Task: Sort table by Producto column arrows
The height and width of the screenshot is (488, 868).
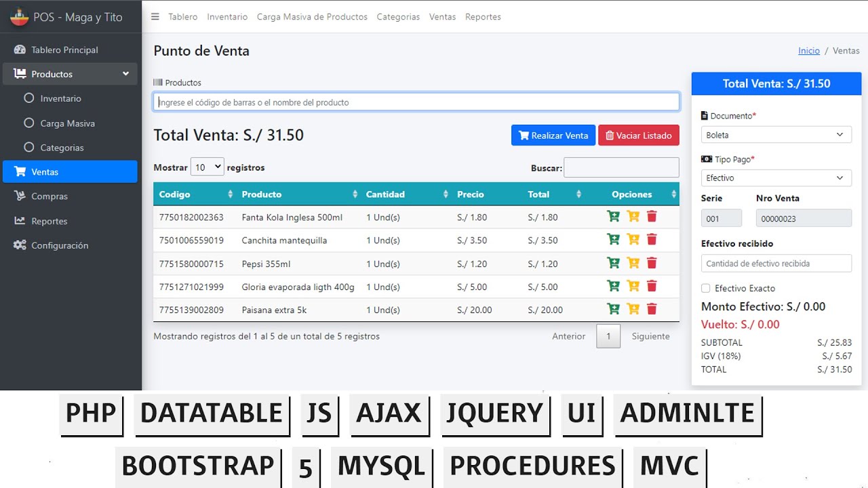Action: (x=355, y=194)
